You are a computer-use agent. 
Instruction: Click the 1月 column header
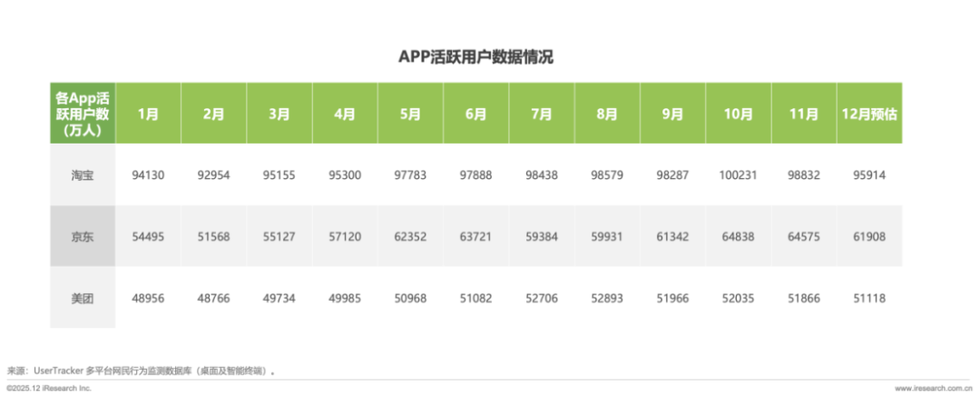tap(148, 114)
